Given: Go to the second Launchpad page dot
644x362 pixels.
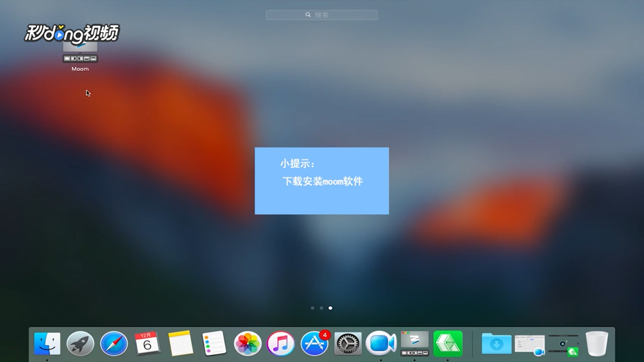Looking at the screenshot, I should pyautogui.click(x=321, y=308).
